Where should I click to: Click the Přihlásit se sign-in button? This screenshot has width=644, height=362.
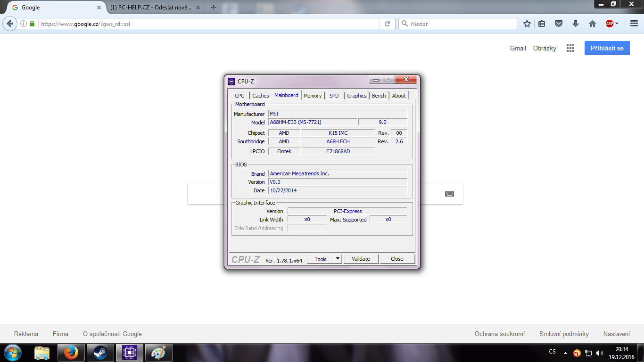[607, 48]
